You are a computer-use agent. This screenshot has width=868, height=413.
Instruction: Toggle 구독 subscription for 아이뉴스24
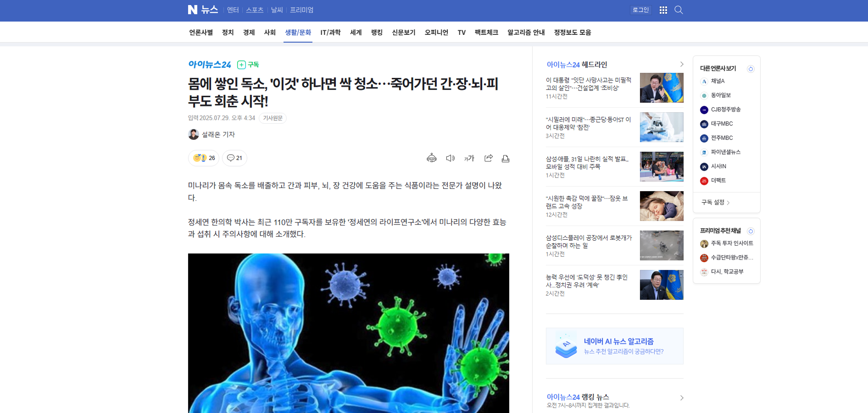click(248, 65)
